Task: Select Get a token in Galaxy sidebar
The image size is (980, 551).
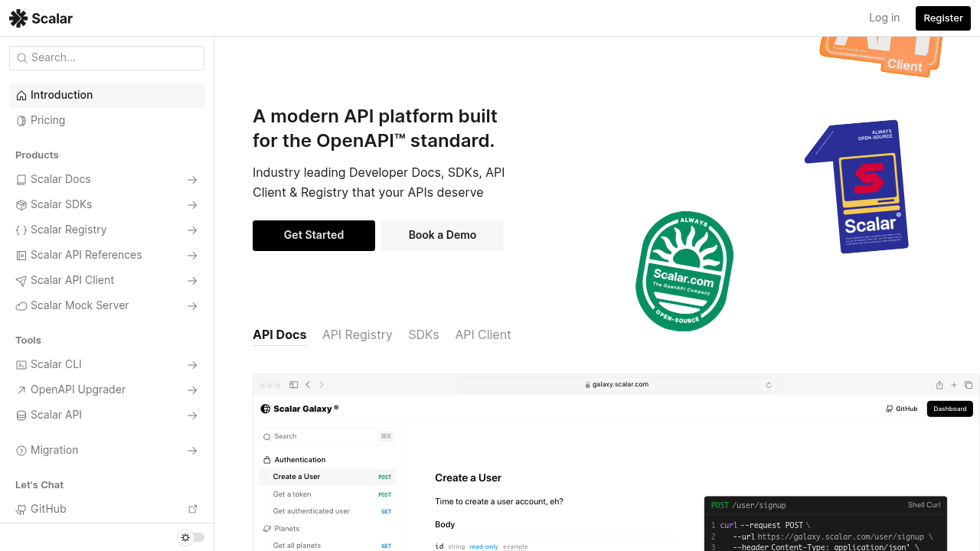Action: pos(328,494)
